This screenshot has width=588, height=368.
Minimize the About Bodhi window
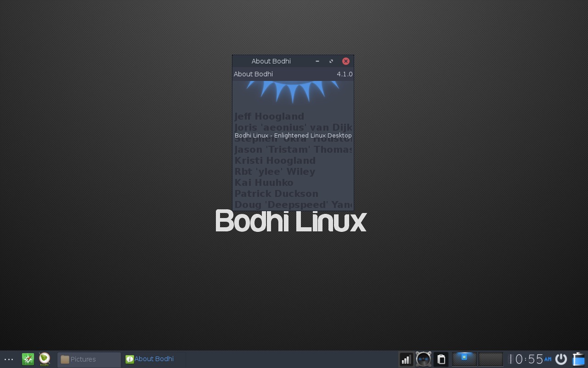click(x=317, y=61)
